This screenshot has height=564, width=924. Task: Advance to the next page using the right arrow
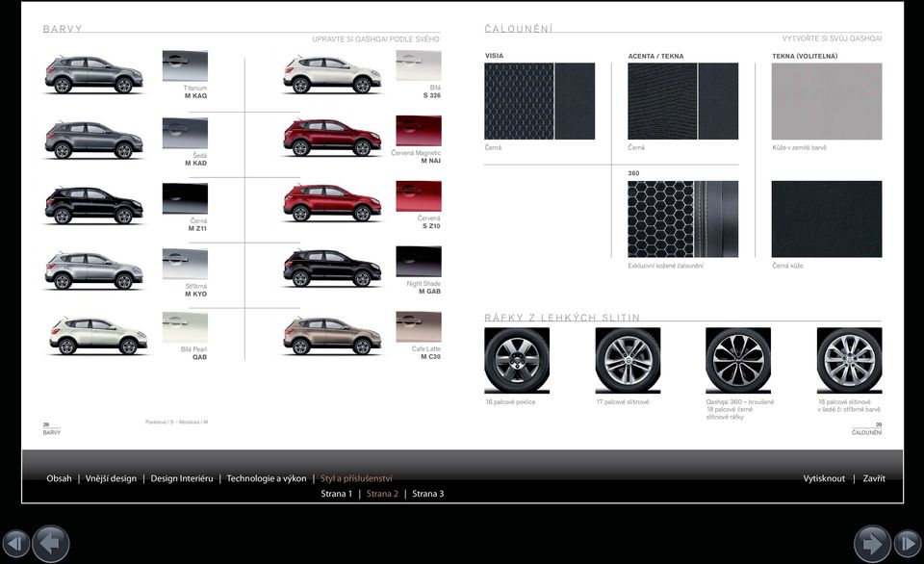tap(872, 544)
